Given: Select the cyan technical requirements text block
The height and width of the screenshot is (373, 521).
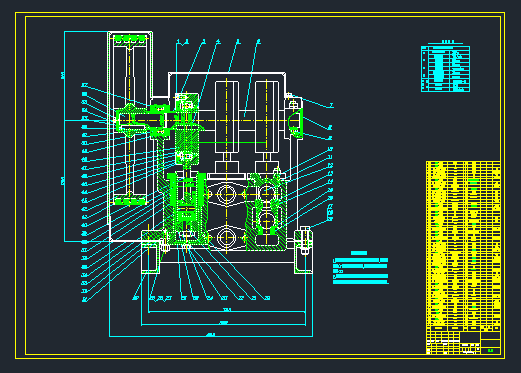Looking at the screenshot, I should coord(361,268).
